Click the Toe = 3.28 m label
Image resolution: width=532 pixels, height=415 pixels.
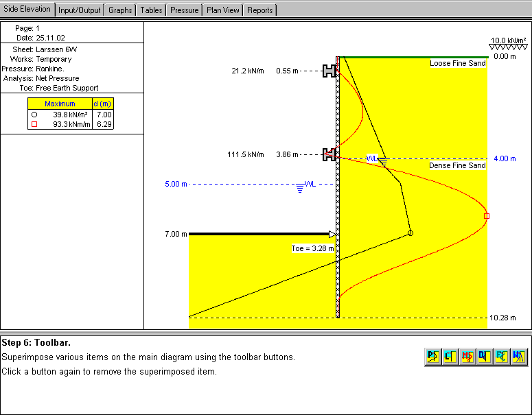pyautogui.click(x=312, y=248)
